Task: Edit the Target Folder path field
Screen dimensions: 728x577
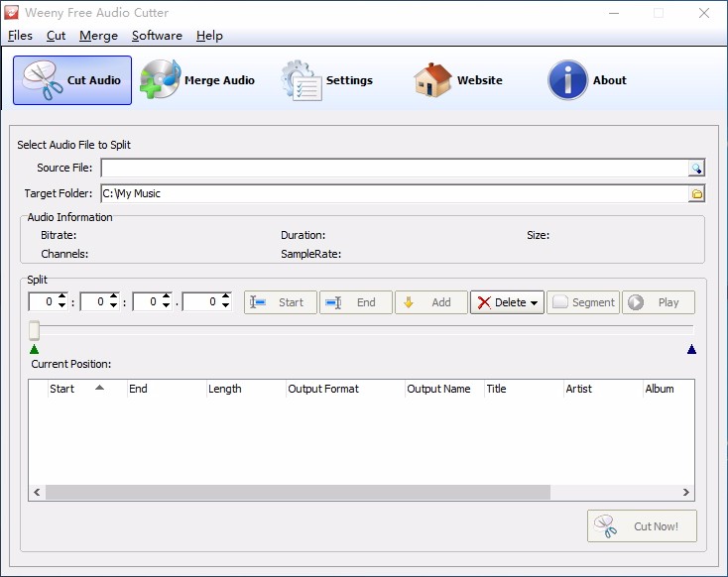Action: (x=395, y=194)
